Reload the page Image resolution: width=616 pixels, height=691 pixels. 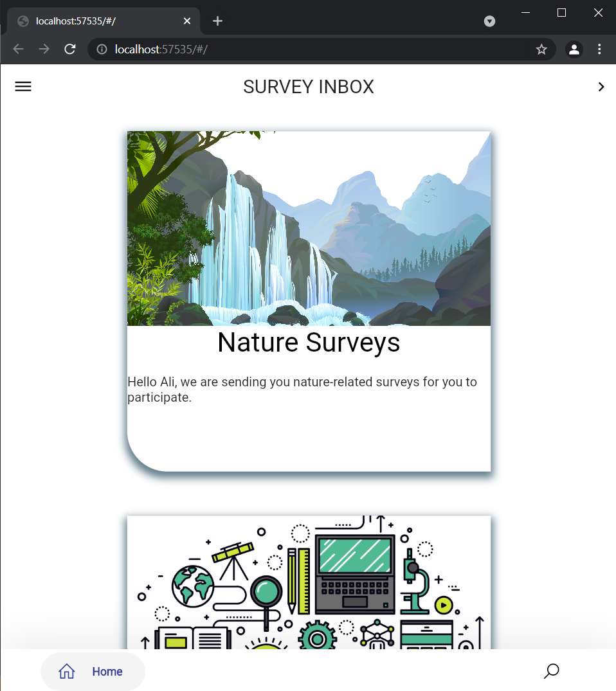pos(69,49)
